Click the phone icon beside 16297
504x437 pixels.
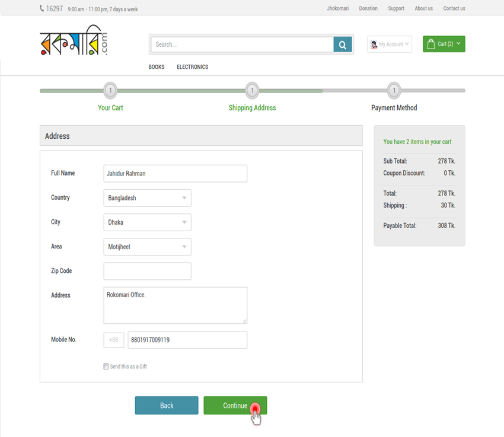coord(42,8)
